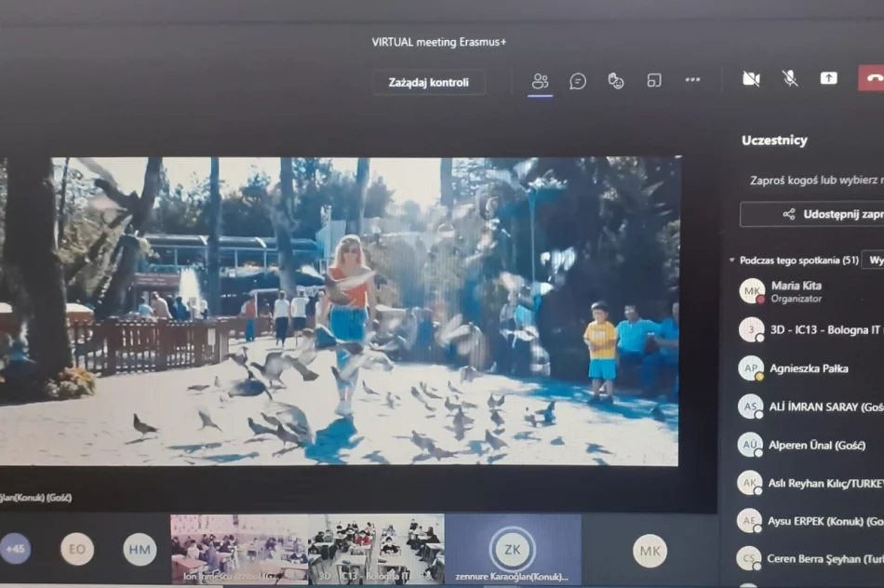The image size is (884, 588).
Task: Open the more actions ellipsis menu
Action: [692, 80]
